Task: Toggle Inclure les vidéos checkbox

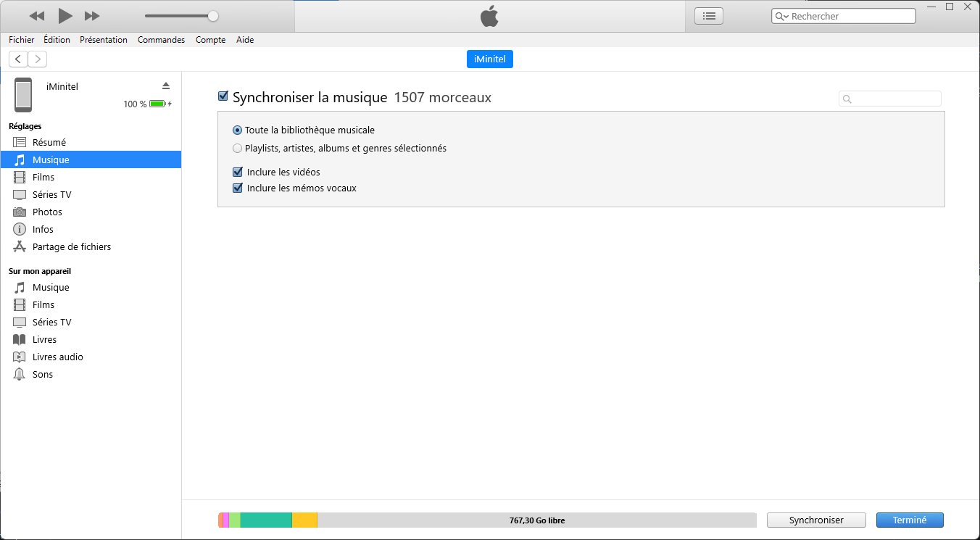Action: [x=237, y=172]
